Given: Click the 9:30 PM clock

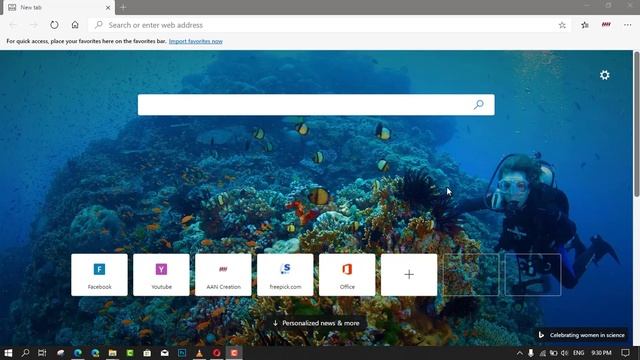Looking at the screenshot, I should click(x=601, y=353).
